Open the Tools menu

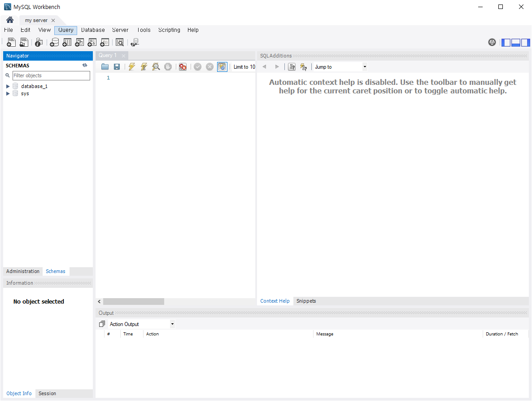[144, 30]
